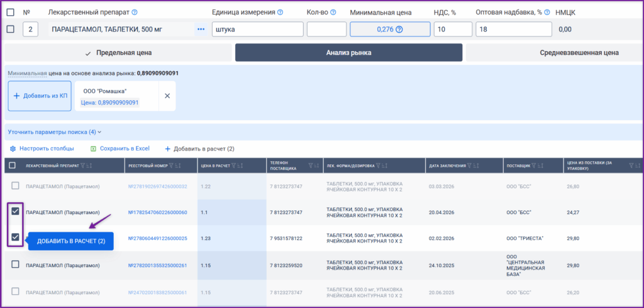Filter the Дата заключения column
Viewport: 644px width, 308px height.
[x=469, y=165]
